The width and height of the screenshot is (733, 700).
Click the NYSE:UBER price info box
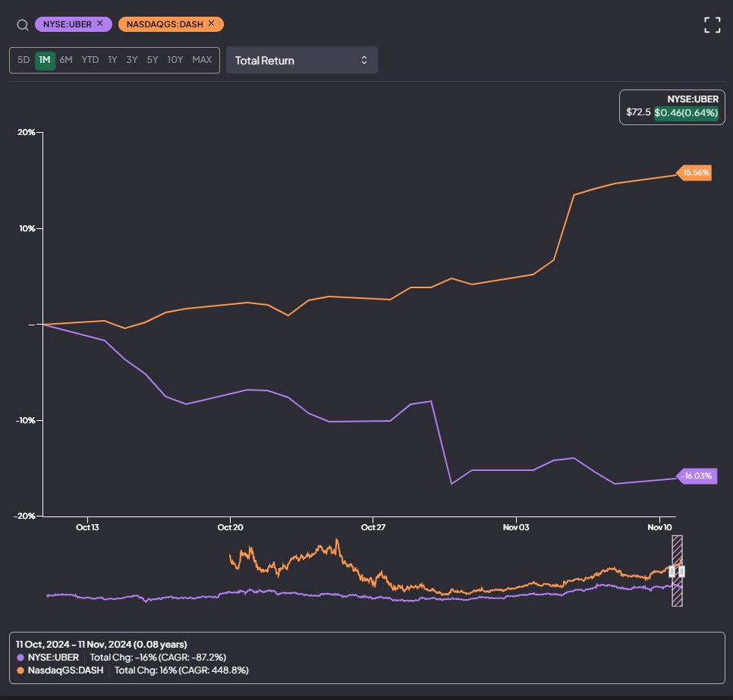click(672, 108)
